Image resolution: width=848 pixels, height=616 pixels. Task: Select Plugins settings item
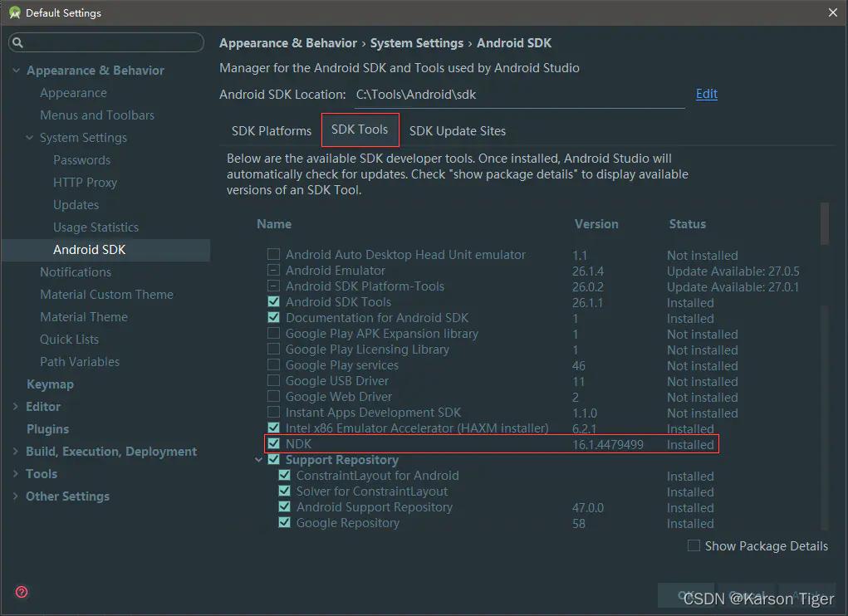tap(47, 429)
